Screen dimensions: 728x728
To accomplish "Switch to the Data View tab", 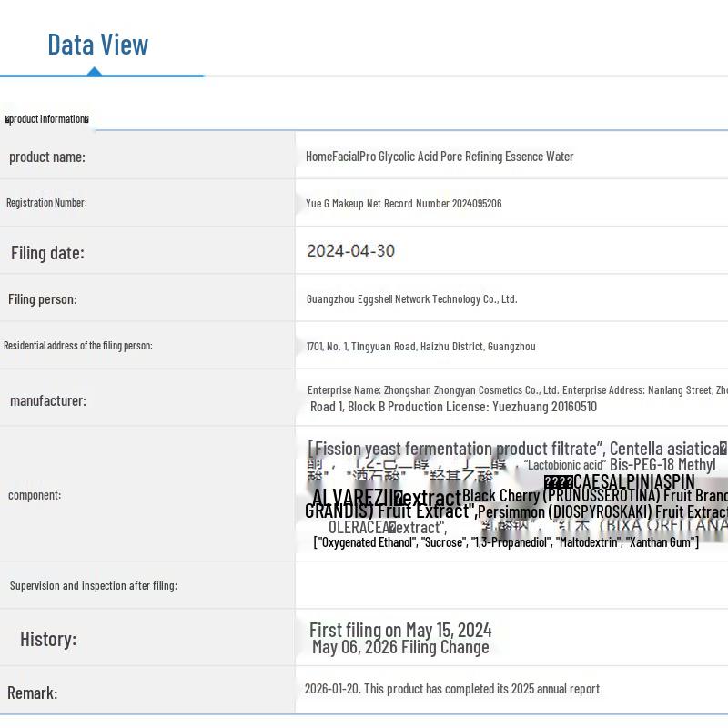I will 98,45.
